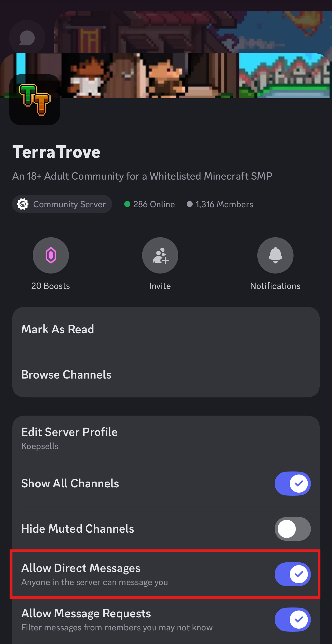Open Notifications bell icon
This screenshot has height=644, width=332.
[x=275, y=255]
